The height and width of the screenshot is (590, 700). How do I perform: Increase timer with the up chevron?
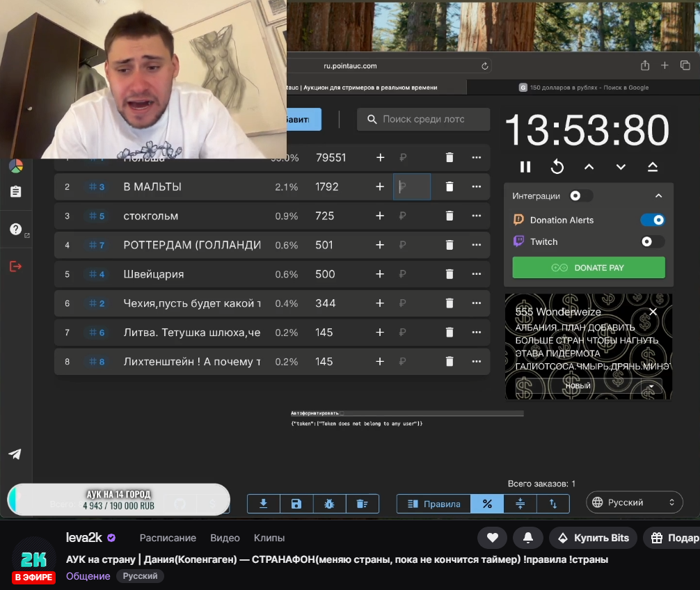[x=589, y=167]
